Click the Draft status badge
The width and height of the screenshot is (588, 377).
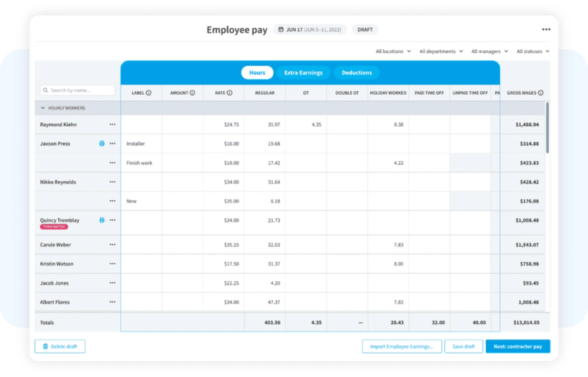point(365,29)
